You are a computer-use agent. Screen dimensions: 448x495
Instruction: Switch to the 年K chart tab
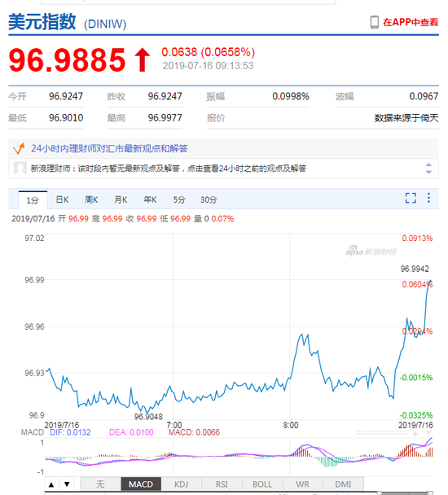coord(150,199)
